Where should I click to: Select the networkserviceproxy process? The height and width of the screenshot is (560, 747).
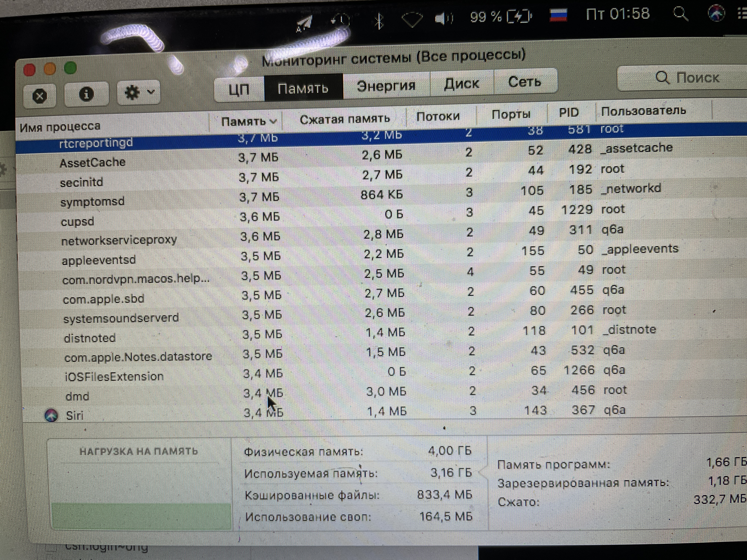[119, 240]
